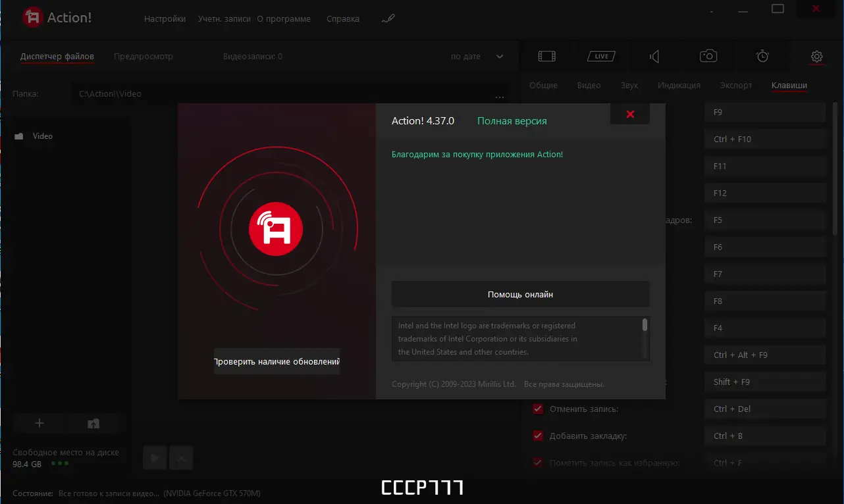Click the Ctrl + Del hotkey field
The height and width of the screenshot is (504, 844).
pyautogui.click(x=765, y=409)
